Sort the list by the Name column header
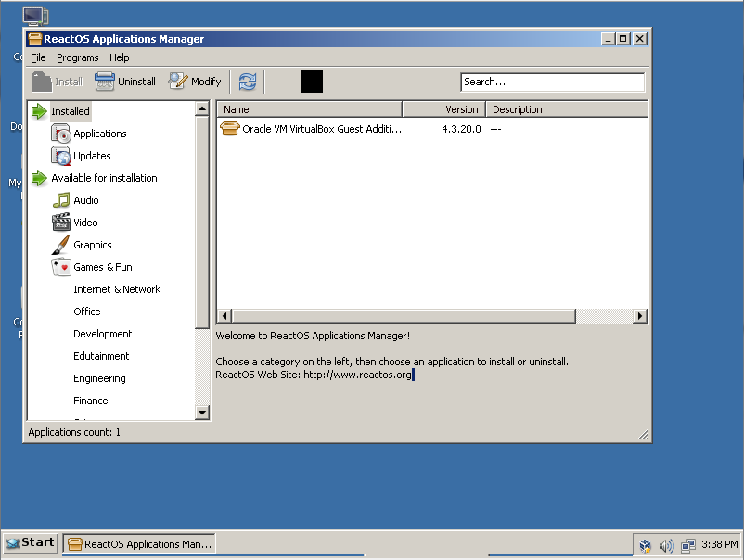This screenshot has width=744, height=560. point(309,109)
